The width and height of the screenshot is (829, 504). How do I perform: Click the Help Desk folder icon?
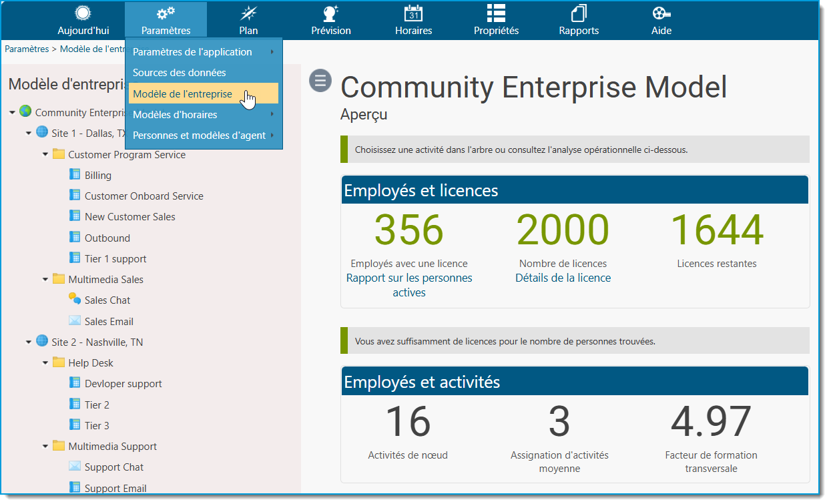[59, 362]
